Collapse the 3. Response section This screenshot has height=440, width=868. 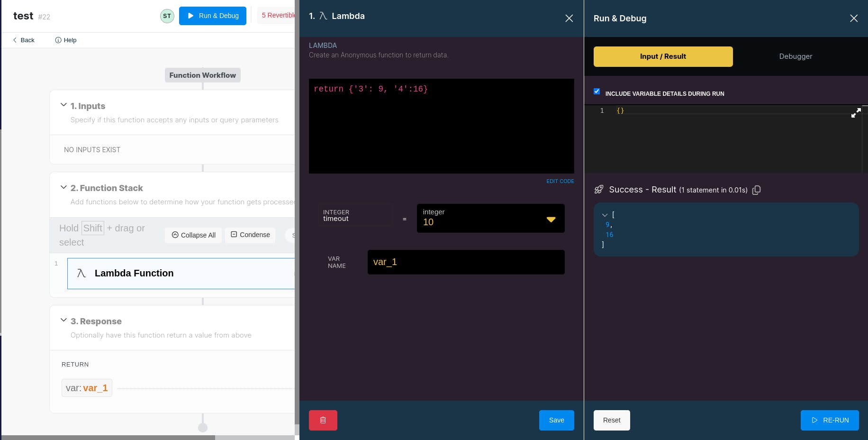63,320
